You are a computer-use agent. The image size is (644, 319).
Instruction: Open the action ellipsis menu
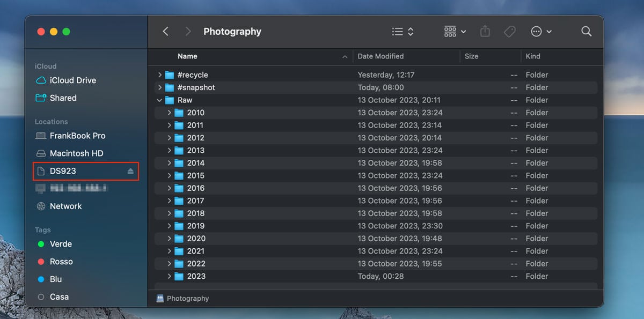pyautogui.click(x=541, y=32)
